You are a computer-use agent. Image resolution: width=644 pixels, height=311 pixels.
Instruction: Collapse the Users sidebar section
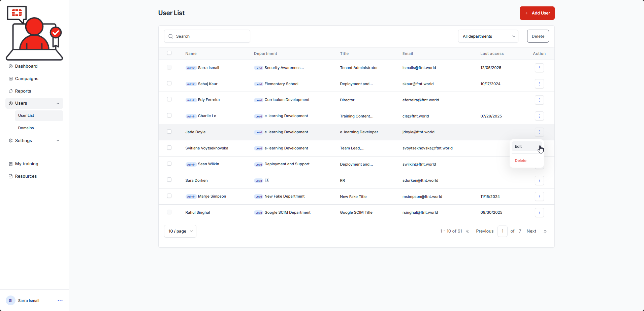pyautogui.click(x=34, y=103)
